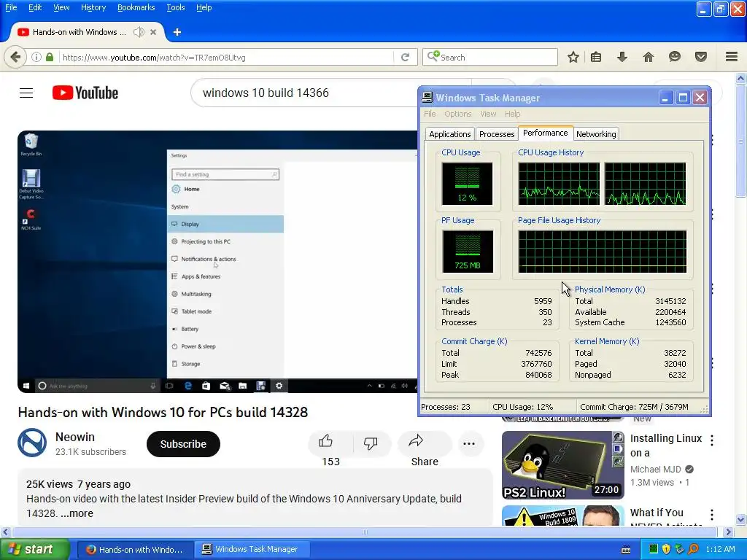The image size is (747, 560).
Task: Open the Installing Linux video title
Action: (665, 446)
